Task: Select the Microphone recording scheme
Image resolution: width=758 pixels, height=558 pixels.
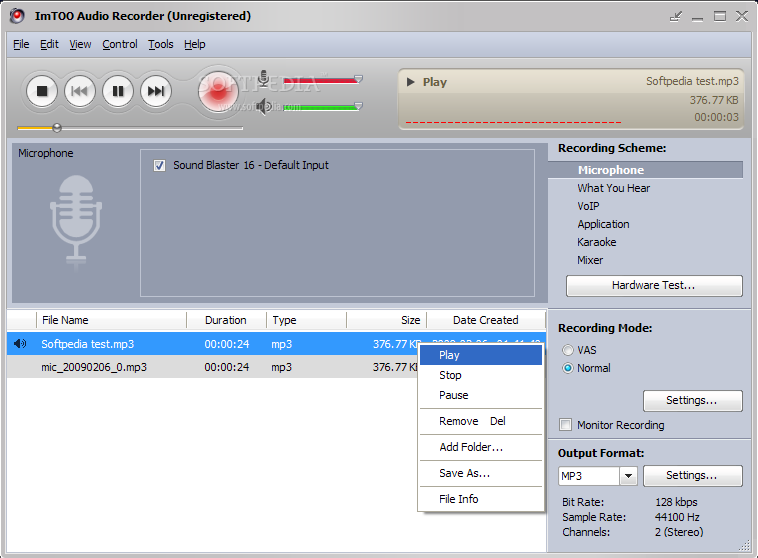Action: (x=645, y=170)
